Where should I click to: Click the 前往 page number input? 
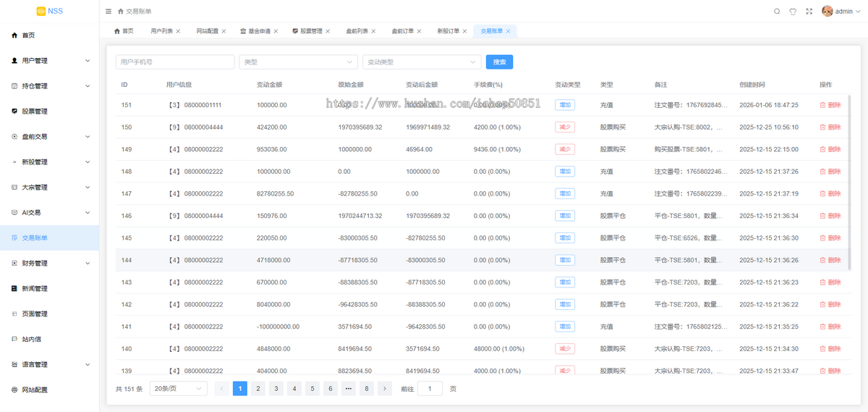click(430, 389)
